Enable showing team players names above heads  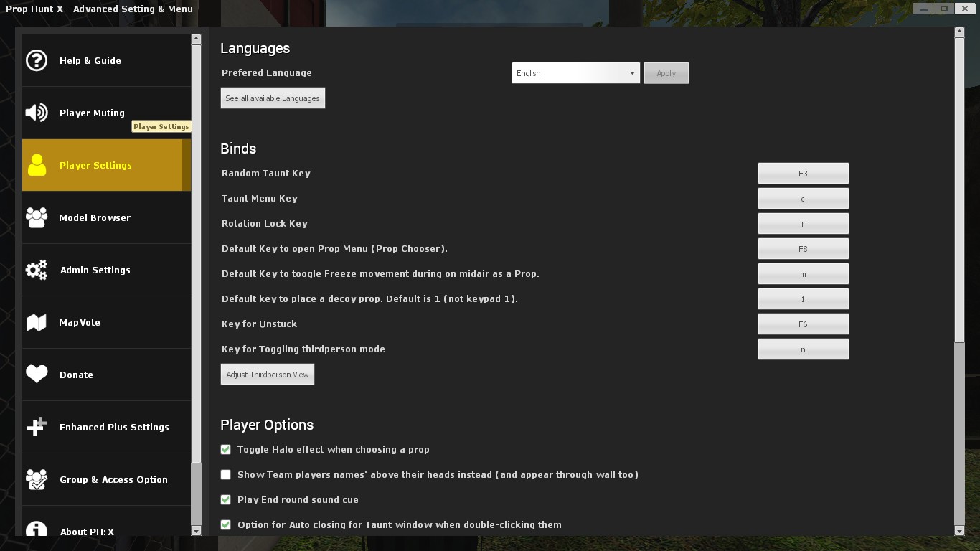click(225, 474)
